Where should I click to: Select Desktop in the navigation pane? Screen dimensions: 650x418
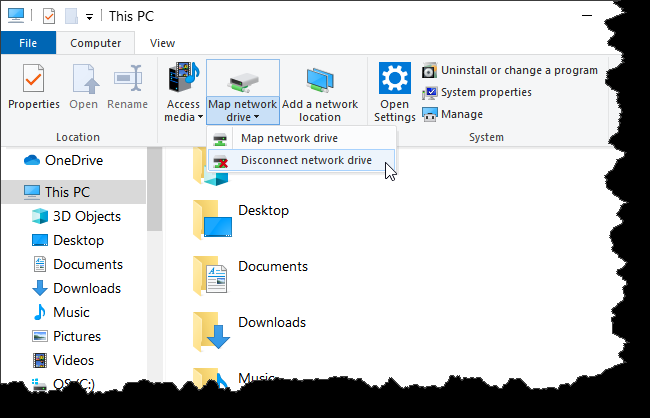click(74, 240)
